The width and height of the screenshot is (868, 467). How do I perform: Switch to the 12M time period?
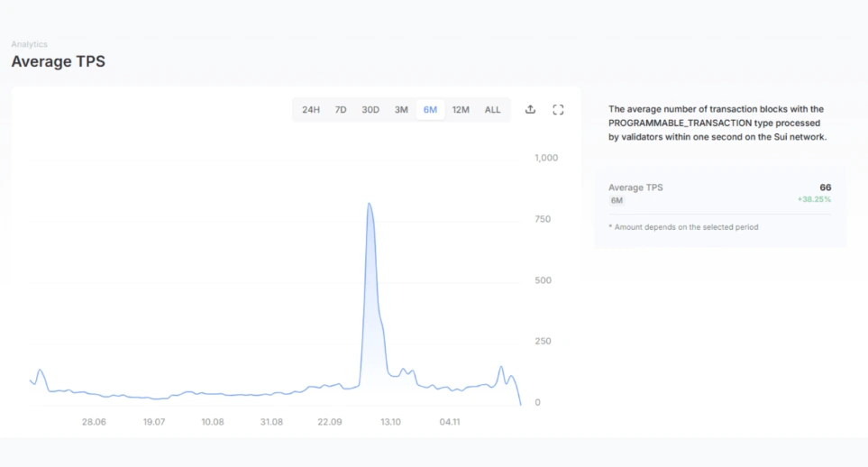coord(461,110)
